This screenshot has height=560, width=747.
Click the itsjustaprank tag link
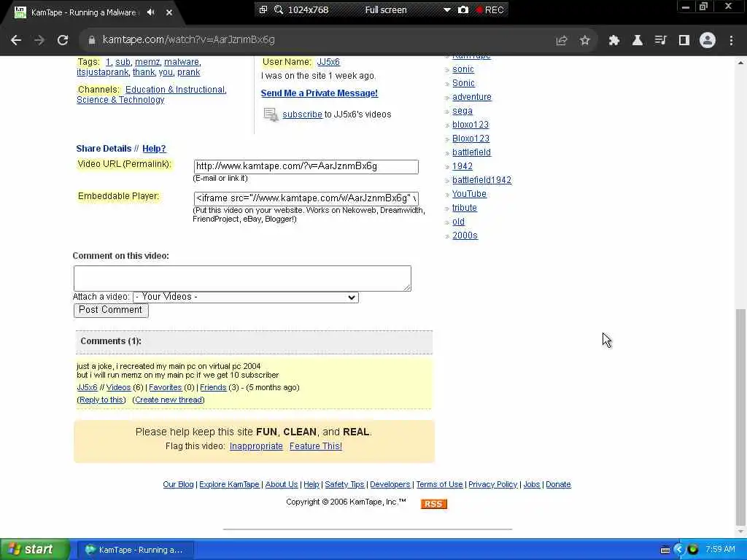tap(102, 72)
